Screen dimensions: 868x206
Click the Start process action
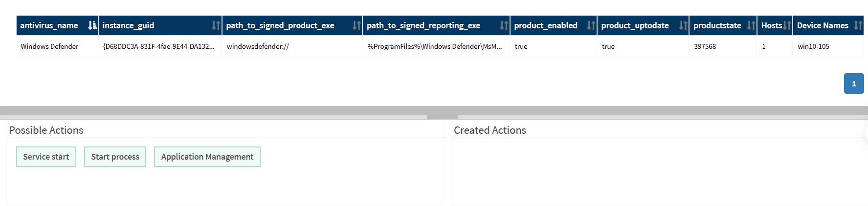pos(115,157)
